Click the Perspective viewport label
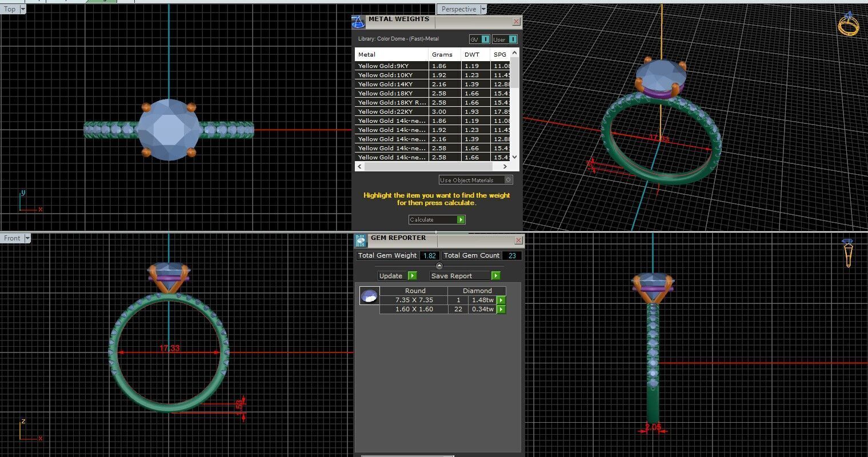868x457 pixels. coord(458,9)
